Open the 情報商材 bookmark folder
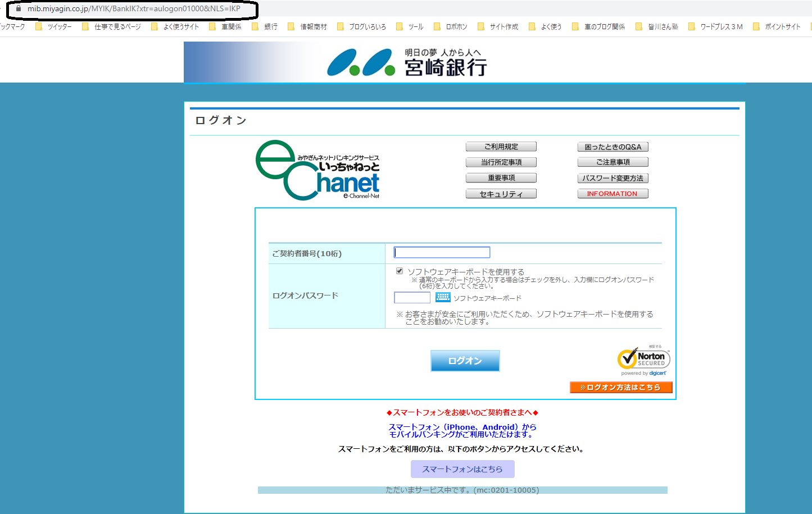Screen dimensions: 812x514 click(307, 26)
